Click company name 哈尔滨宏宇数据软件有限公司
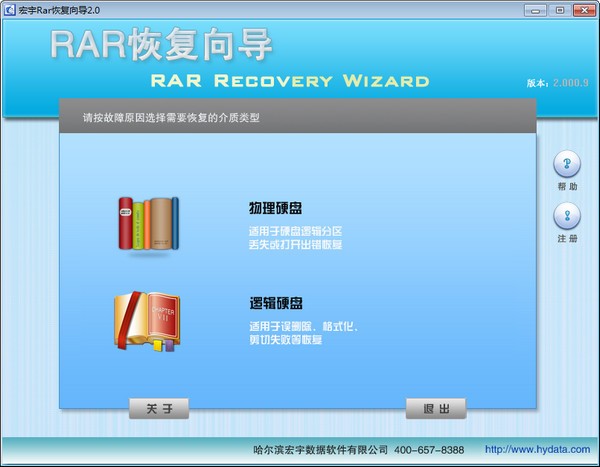600x467 pixels. [320, 450]
